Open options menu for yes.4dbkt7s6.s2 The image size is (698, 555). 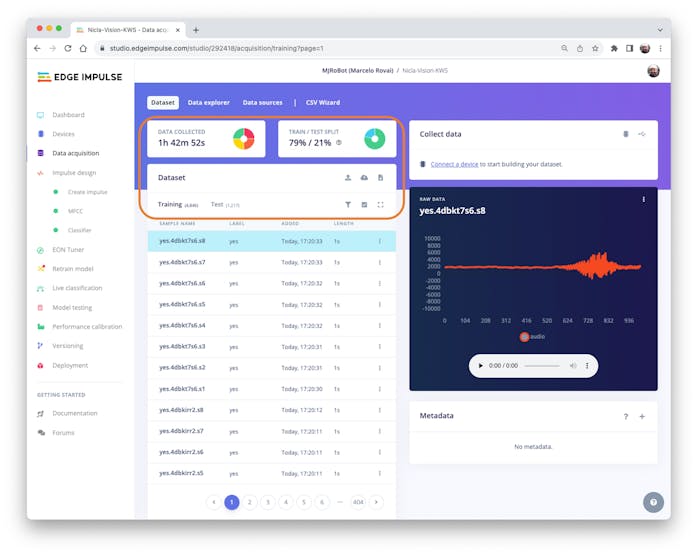(380, 368)
